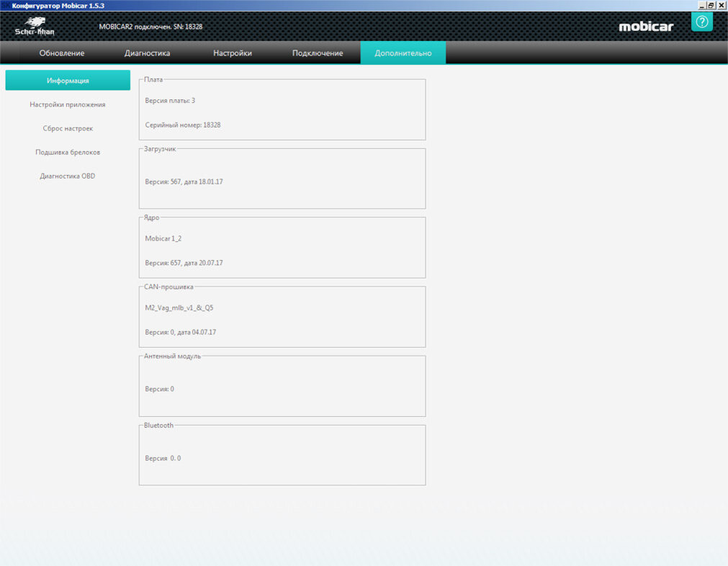
Task: Click the Bluetooth group title
Action: coord(158,425)
